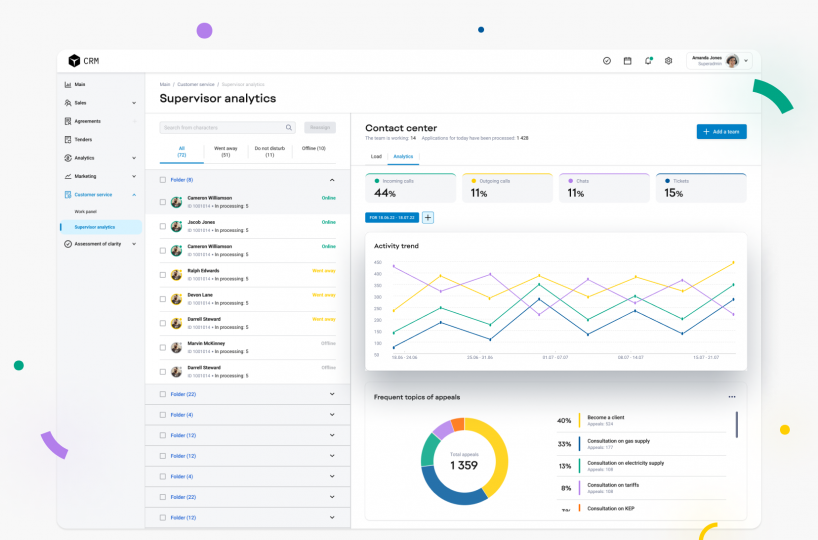Check the box next to Ralph Edwards

click(x=163, y=274)
